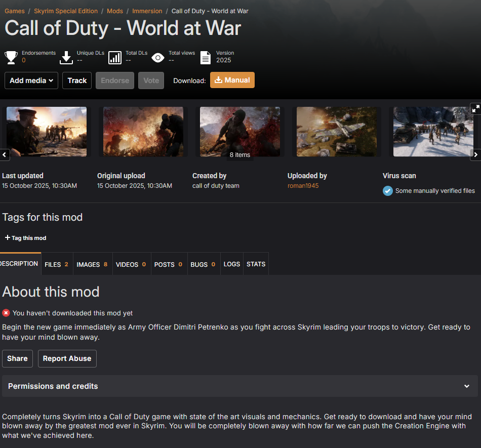The image size is (481, 448).
Task: Expand Permissions and credits section
Action: pyautogui.click(x=240, y=386)
